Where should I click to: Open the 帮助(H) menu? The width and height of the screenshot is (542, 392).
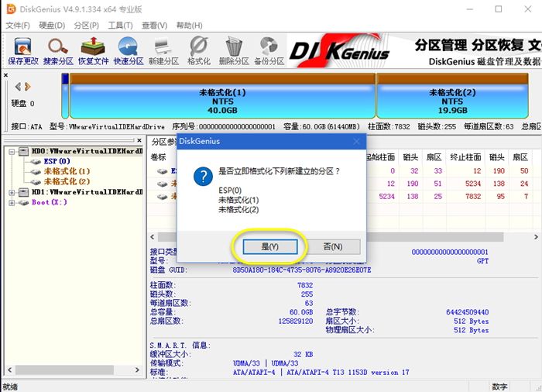tap(189, 26)
